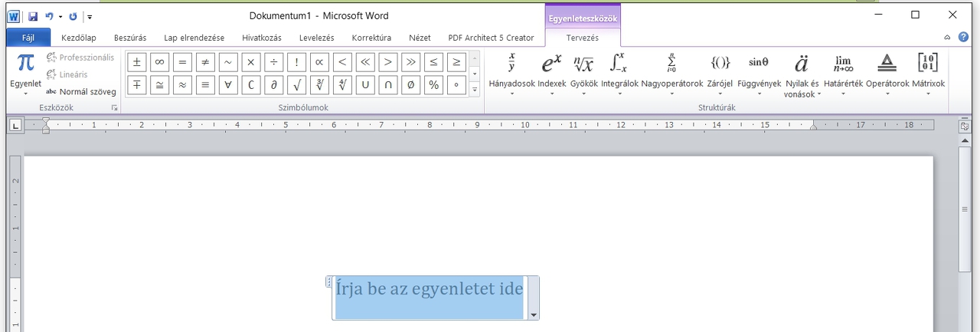This screenshot has height=332, width=980.
Task: Insert the proportional-to symbol
Action: (320, 62)
